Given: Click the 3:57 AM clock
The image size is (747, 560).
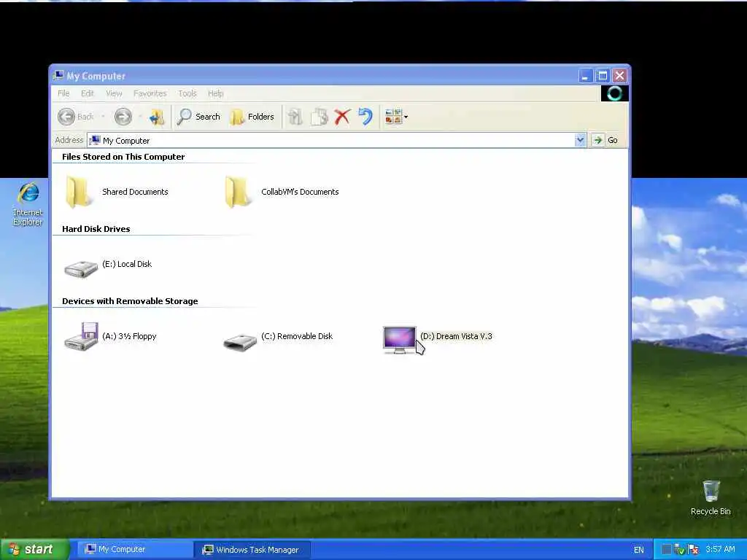Looking at the screenshot, I should [x=720, y=550].
